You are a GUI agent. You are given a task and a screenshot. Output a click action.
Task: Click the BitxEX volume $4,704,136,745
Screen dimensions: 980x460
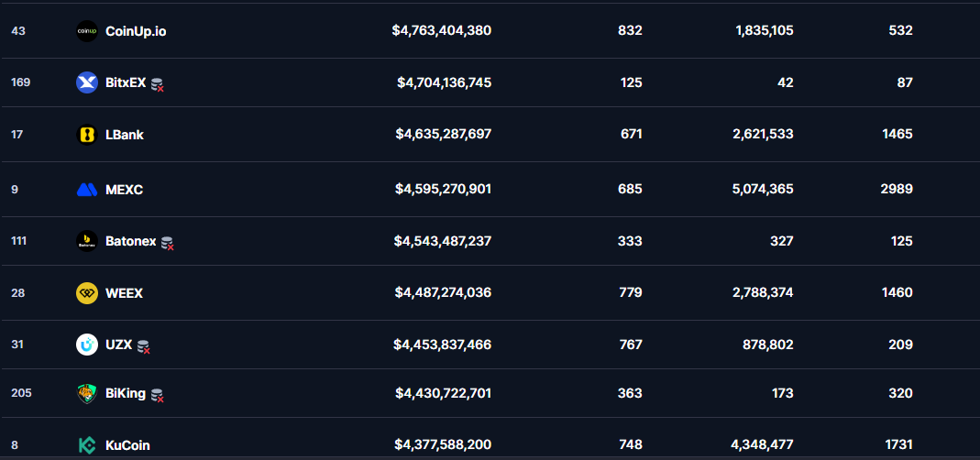click(444, 82)
